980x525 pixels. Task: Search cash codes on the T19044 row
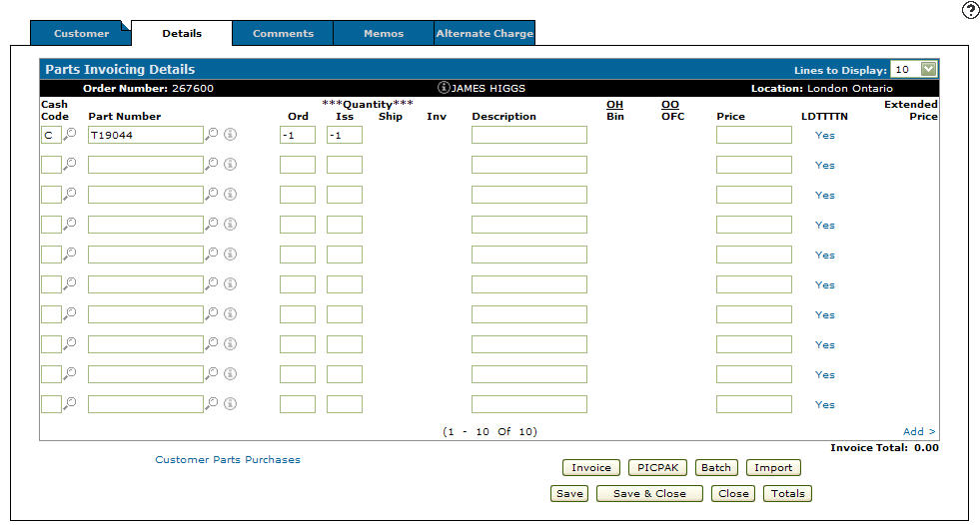tap(69, 134)
